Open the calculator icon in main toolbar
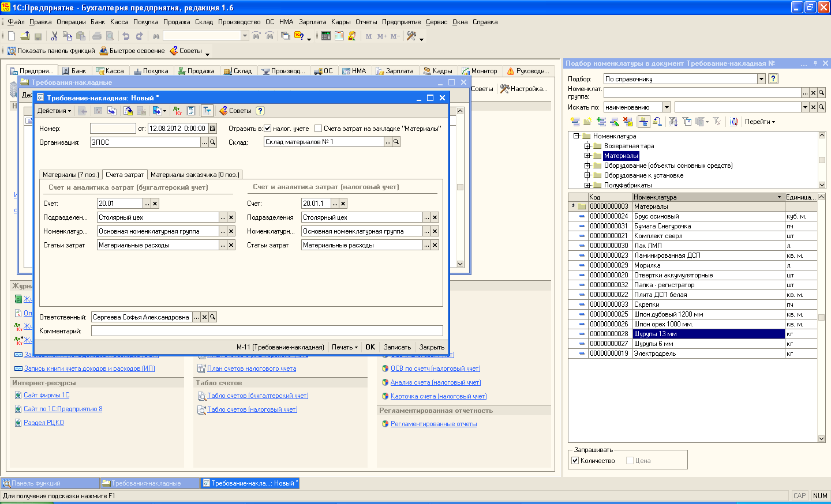The height and width of the screenshot is (504, 831). pyautogui.click(x=326, y=36)
